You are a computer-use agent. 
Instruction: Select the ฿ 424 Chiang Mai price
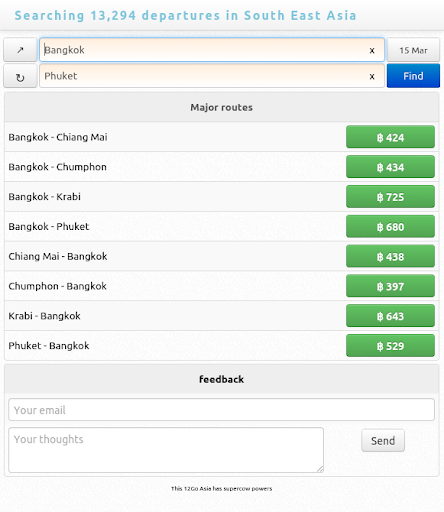pos(390,137)
